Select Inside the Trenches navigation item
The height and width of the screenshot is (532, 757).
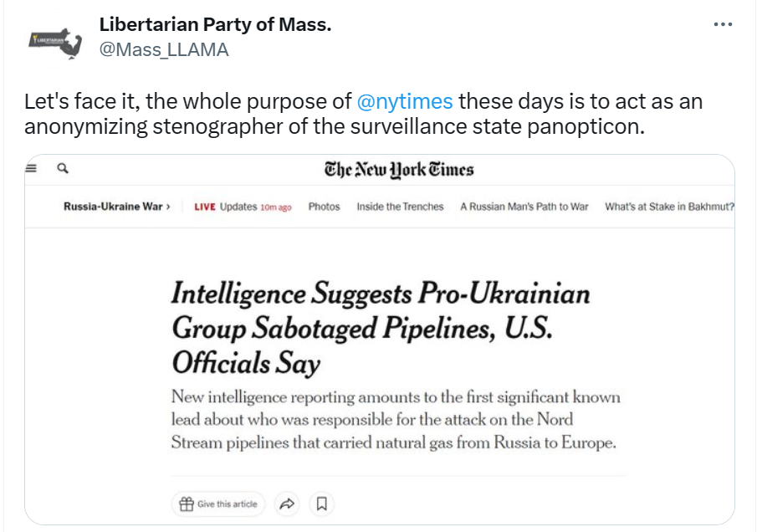tap(400, 207)
